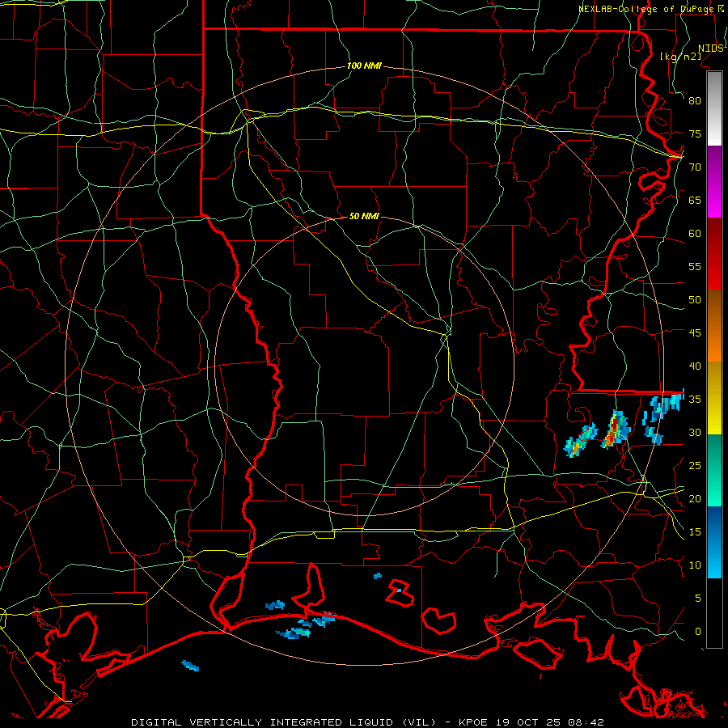Click the '50 NMI' range ring label
Screen dimensions: 728x728
(x=364, y=216)
